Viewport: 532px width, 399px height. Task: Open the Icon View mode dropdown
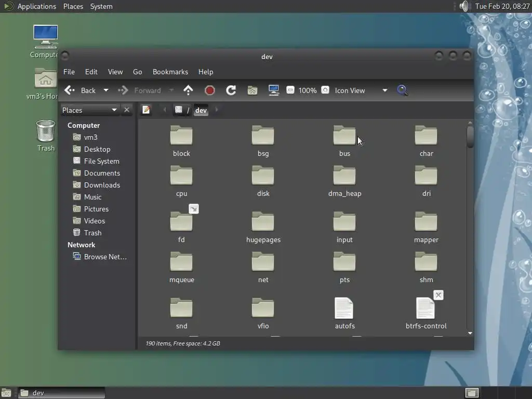click(362, 90)
